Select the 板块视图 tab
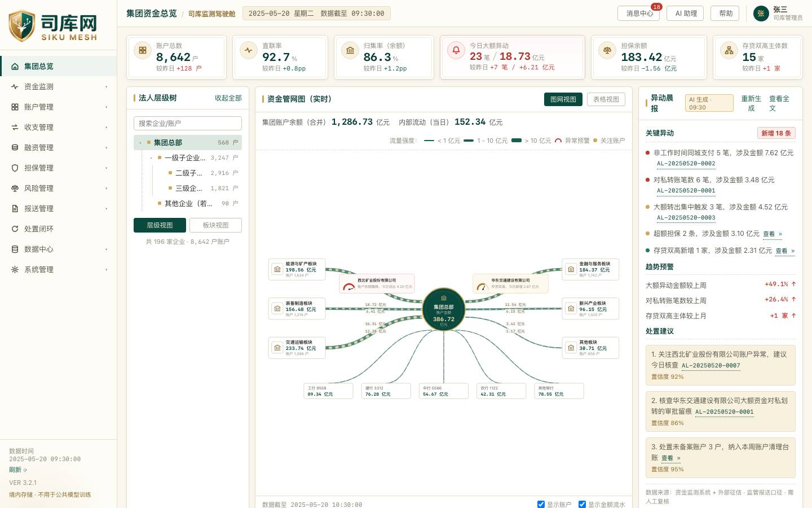Image resolution: width=812 pixels, height=508 pixels. tap(215, 225)
